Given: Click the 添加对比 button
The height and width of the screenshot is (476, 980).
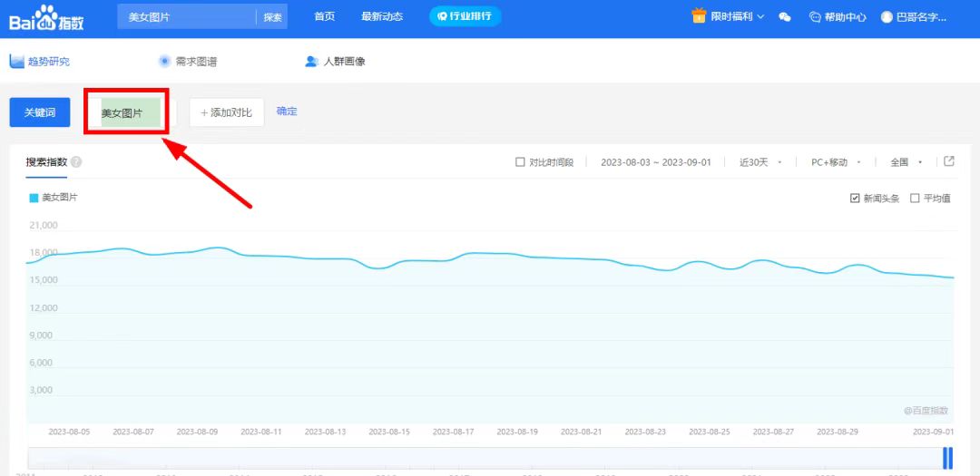Looking at the screenshot, I should click(x=227, y=112).
